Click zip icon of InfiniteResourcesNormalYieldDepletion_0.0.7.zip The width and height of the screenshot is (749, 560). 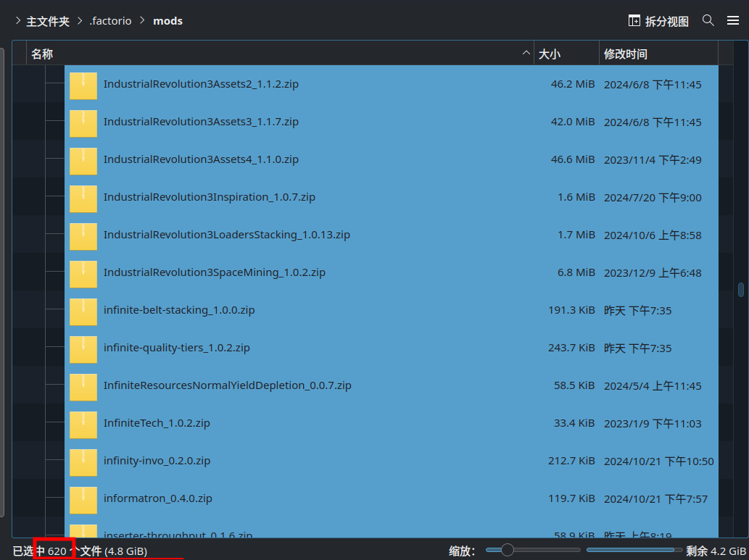(83, 387)
